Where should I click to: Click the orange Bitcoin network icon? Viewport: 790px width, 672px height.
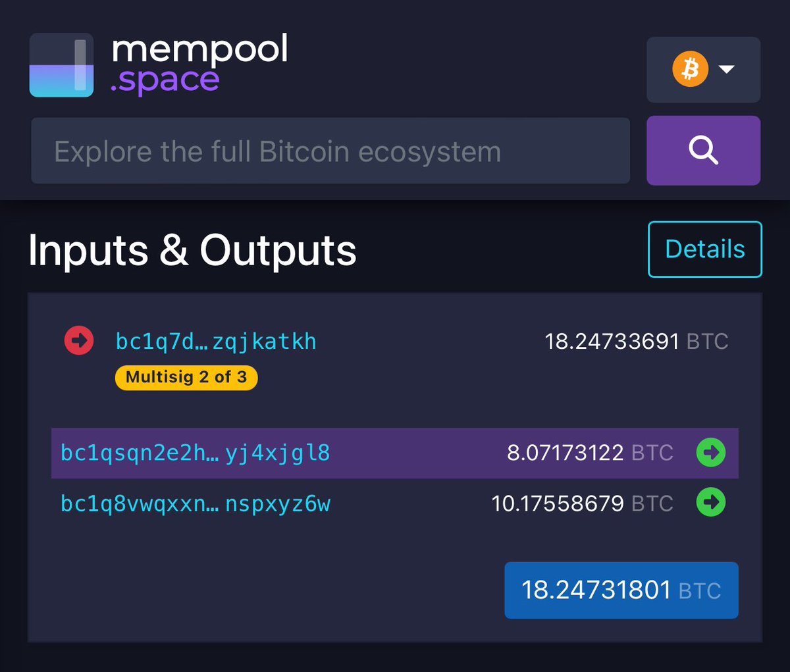[x=690, y=69]
